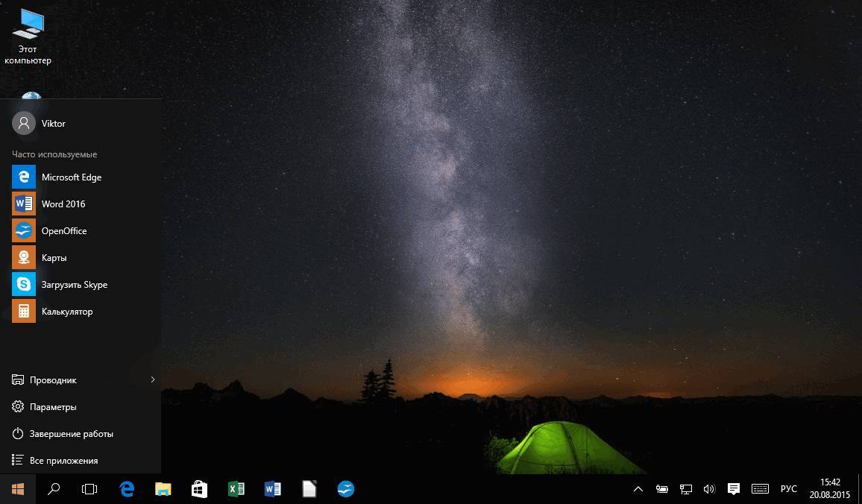The height and width of the screenshot is (504, 862).
Task: Open Карты maps app
Action: (x=81, y=258)
